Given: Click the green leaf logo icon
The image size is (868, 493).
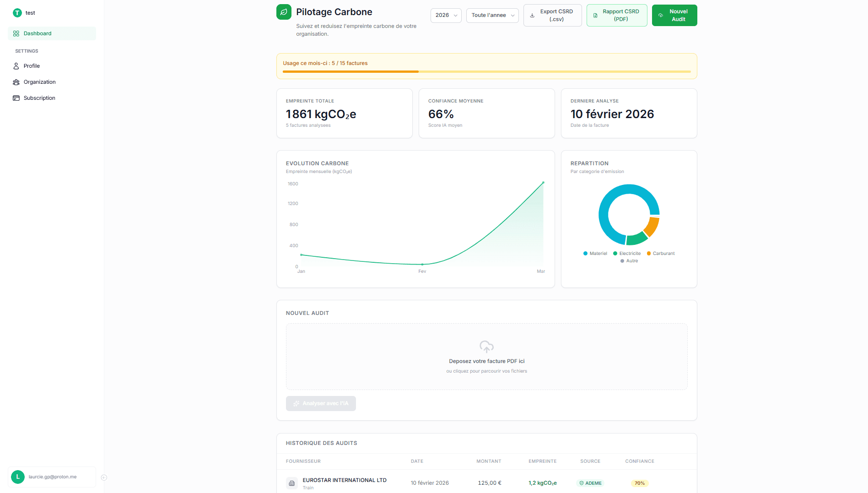Looking at the screenshot, I should click(x=284, y=12).
